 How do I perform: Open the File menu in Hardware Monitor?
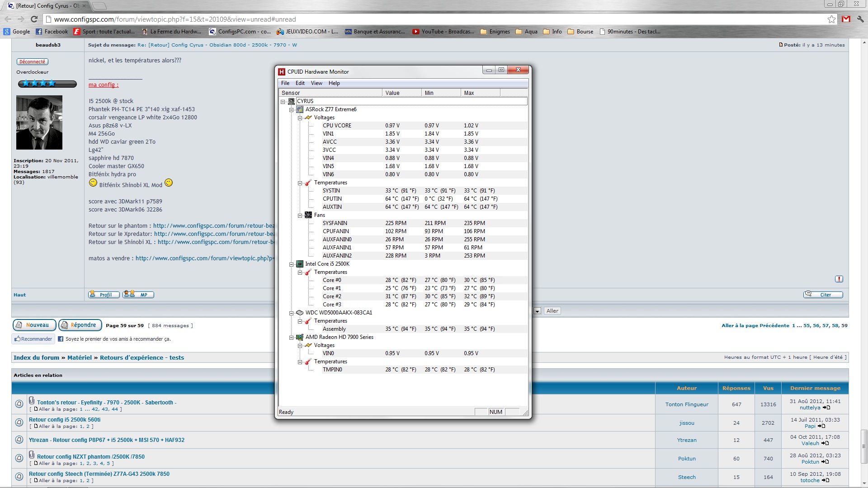coord(285,83)
